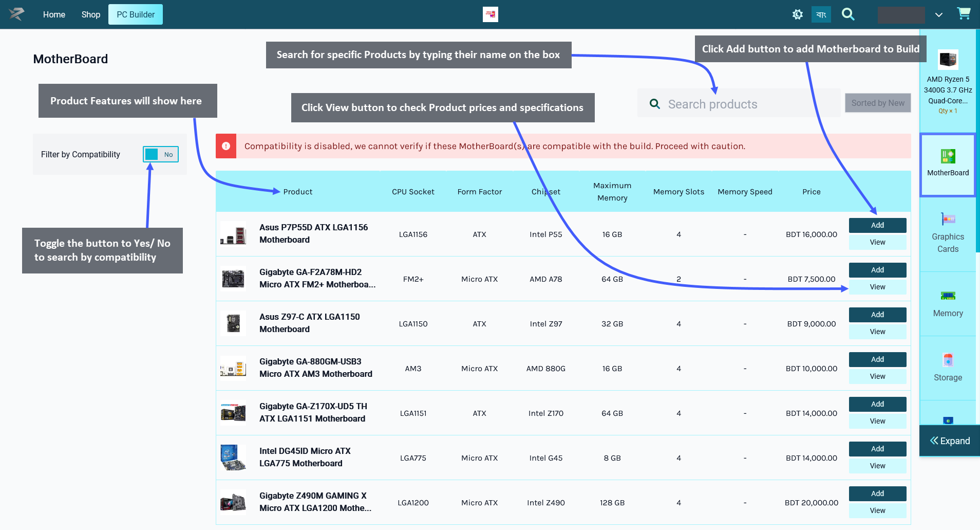The width and height of the screenshot is (980, 530).
Task: Click Asus Z97-C product thumbnail
Action: point(233,323)
